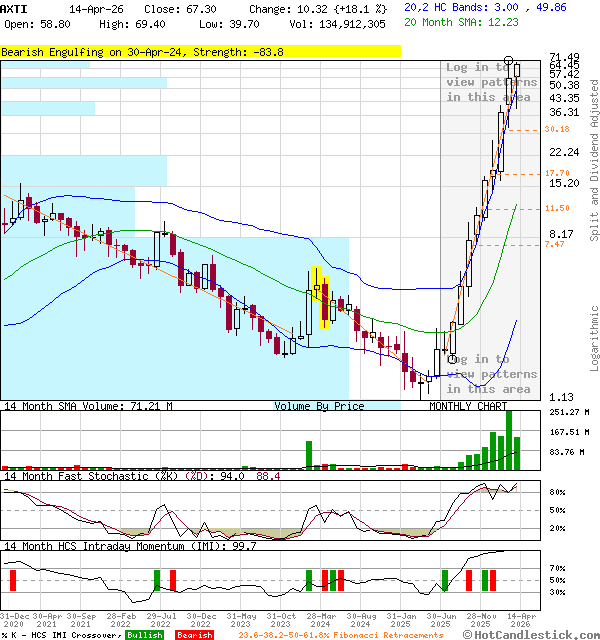Click the upper 'Log in to view patterns' notice
Image resolution: width=600 pixels, height=640 pixels.
(x=491, y=82)
